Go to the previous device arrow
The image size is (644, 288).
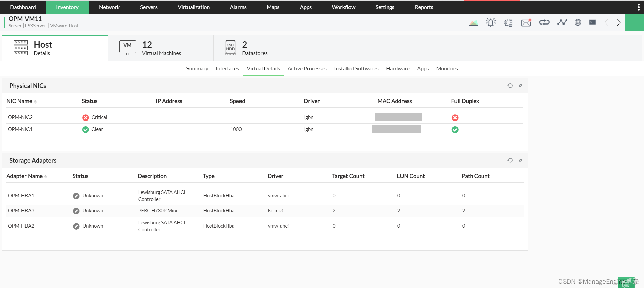[606, 22]
